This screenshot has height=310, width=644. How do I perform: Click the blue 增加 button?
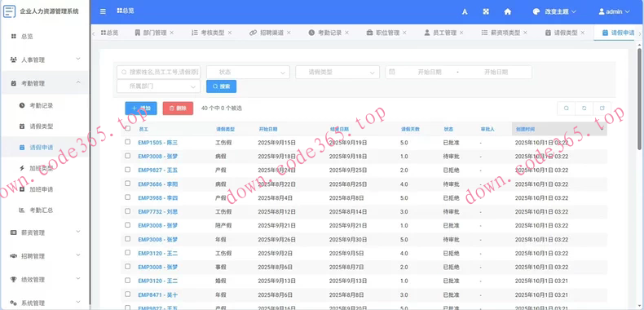(x=141, y=108)
